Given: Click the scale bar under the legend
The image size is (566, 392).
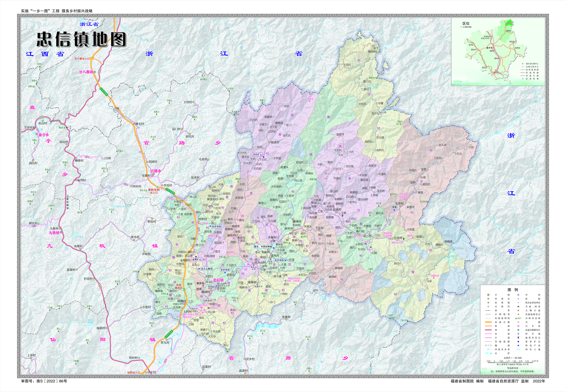Looking at the screenshot, I should point(510,363).
